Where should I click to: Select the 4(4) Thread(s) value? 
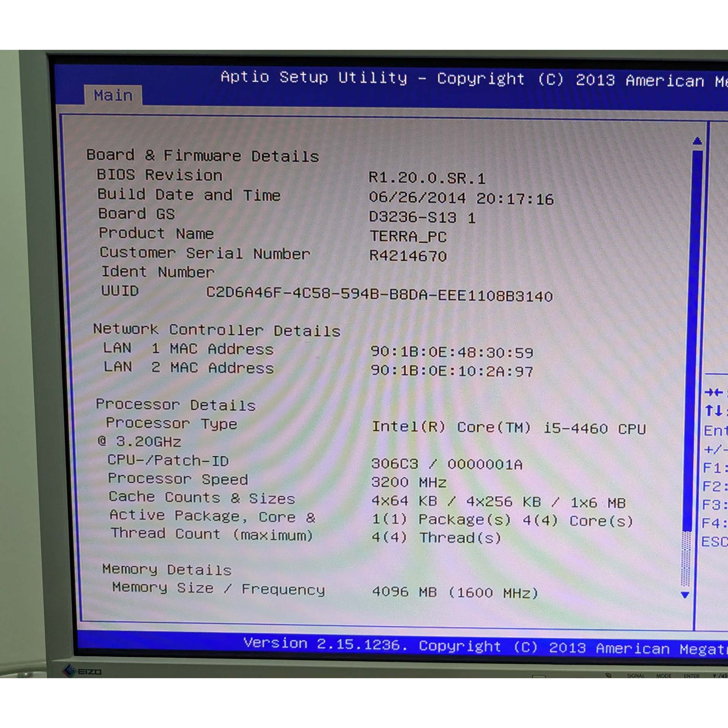437,538
